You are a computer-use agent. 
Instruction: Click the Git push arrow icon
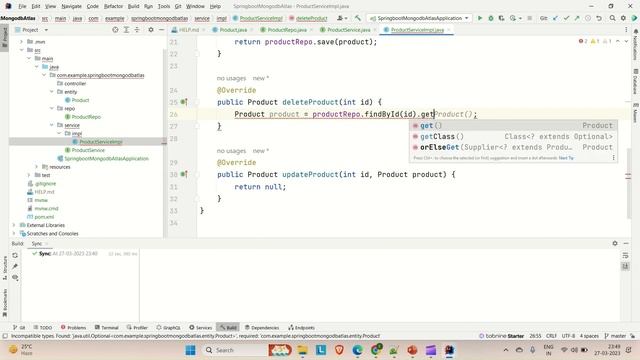point(577,18)
